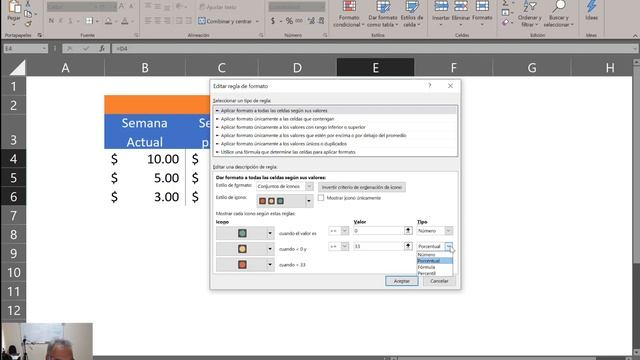The width and height of the screenshot is (640, 360).
Task: Toggle bold N formatting
Action: (x=51, y=21)
